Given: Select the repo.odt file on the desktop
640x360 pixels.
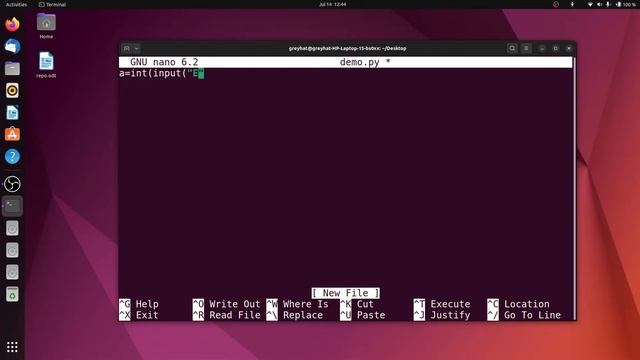Looking at the screenshot, I should [x=46, y=64].
